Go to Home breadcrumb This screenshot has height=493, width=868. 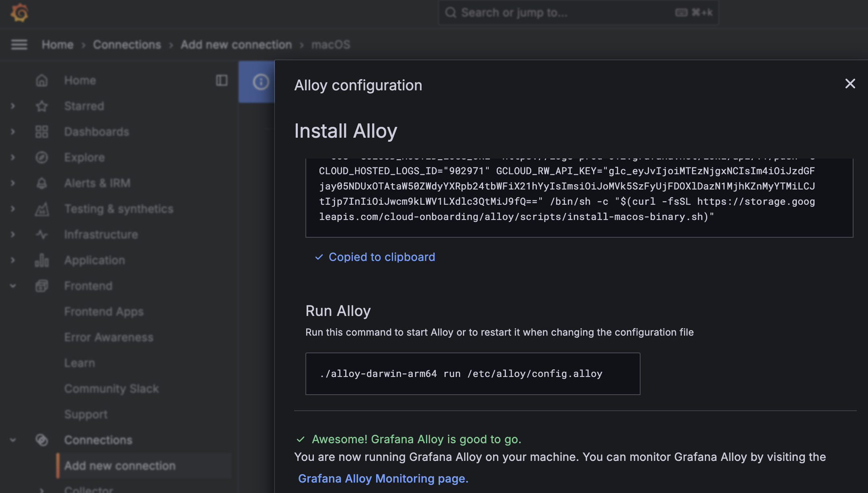click(x=57, y=45)
